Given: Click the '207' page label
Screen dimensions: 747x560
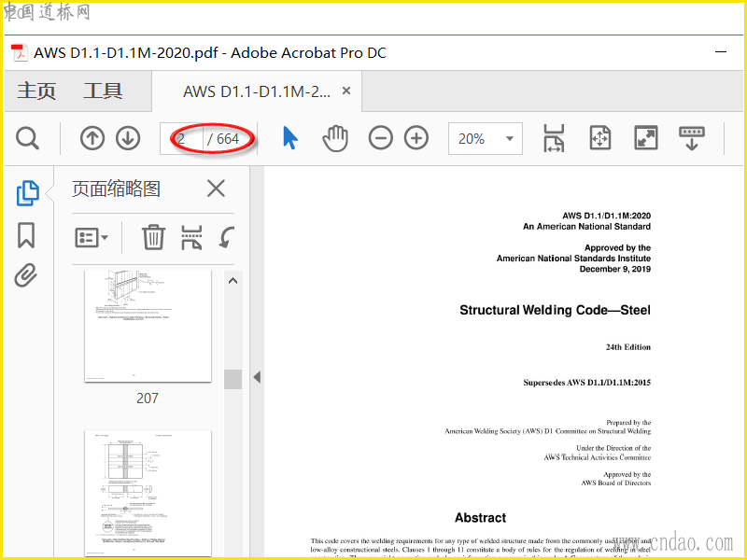Looking at the screenshot, I should [x=148, y=399].
